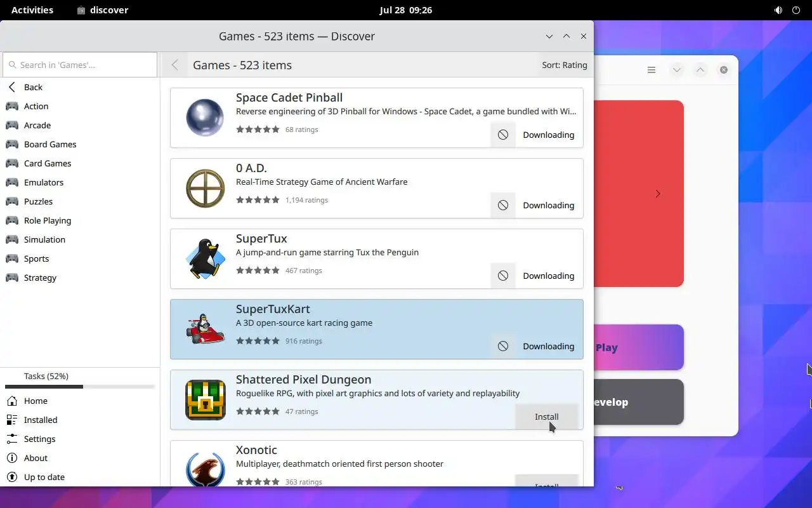Go Back in the category sidebar
Viewport: 812px width, 508px height.
click(x=80, y=87)
